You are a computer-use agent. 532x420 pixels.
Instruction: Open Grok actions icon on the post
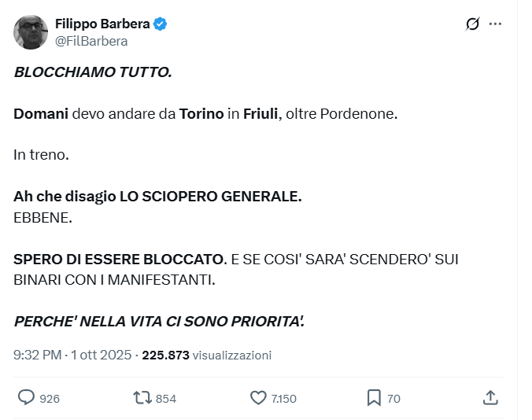[473, 24]
